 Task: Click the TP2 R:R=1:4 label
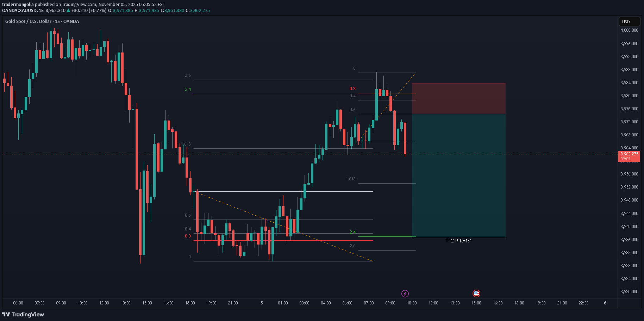(458, 241)
